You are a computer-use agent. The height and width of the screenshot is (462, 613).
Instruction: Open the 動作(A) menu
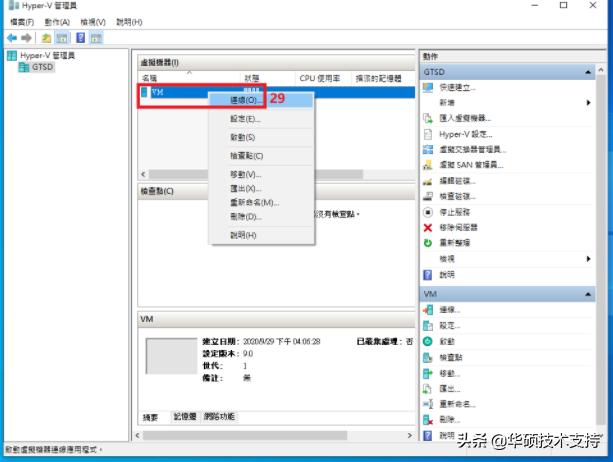[x=57, y=22]
